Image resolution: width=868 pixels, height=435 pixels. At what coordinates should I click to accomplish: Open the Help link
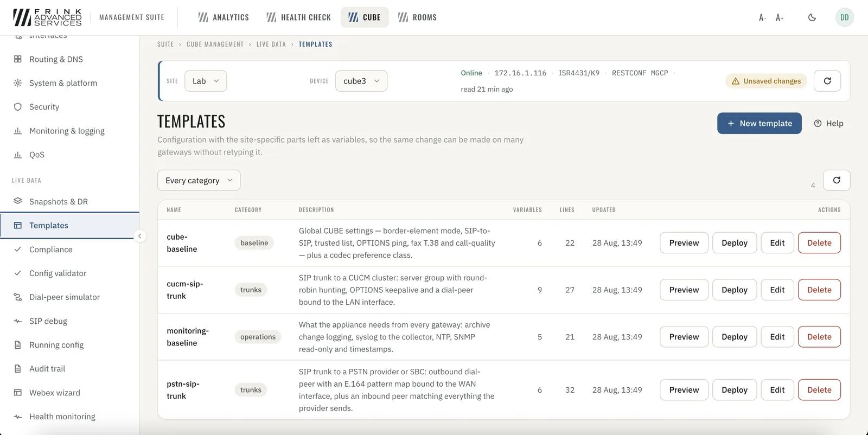coord(828,123)
